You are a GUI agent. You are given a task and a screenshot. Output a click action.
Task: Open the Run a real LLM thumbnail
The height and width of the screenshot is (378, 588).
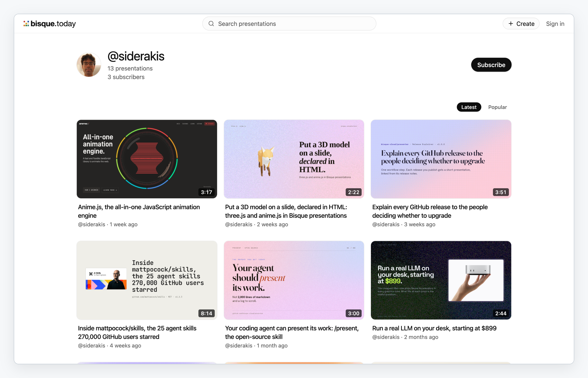click(441, 280)
